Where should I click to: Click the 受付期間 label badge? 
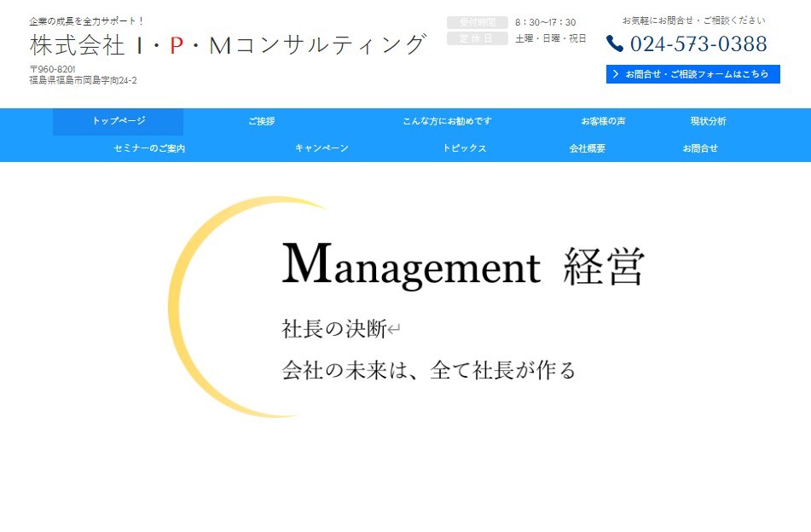pyautogui.click(x=477, y=22)
